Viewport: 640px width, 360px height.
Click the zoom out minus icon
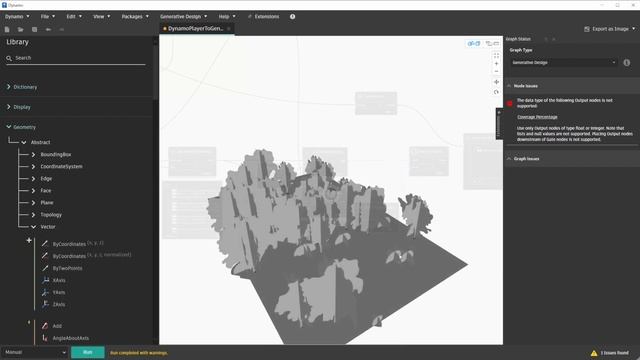click(x=496, y=71)
